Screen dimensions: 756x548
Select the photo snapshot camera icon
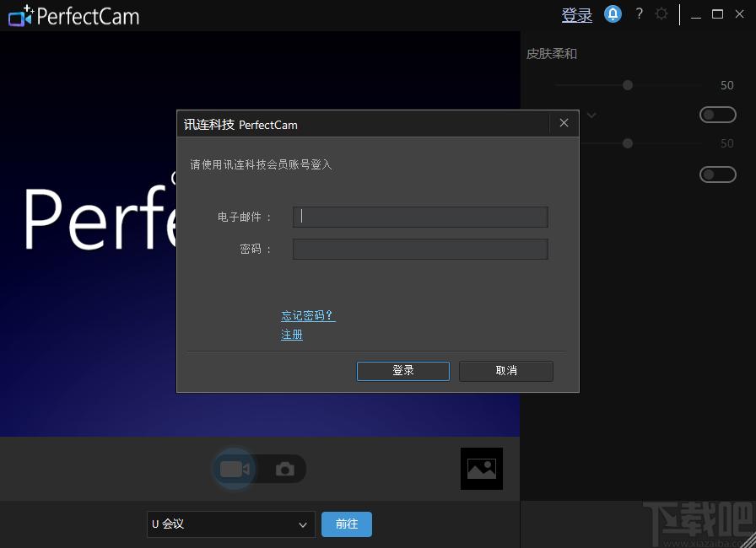pos(285,469)
